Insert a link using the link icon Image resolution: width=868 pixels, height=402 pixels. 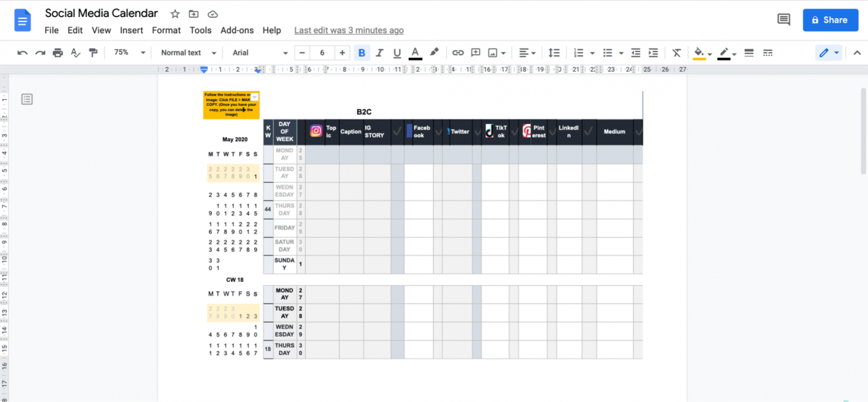(x=458, y=53)
